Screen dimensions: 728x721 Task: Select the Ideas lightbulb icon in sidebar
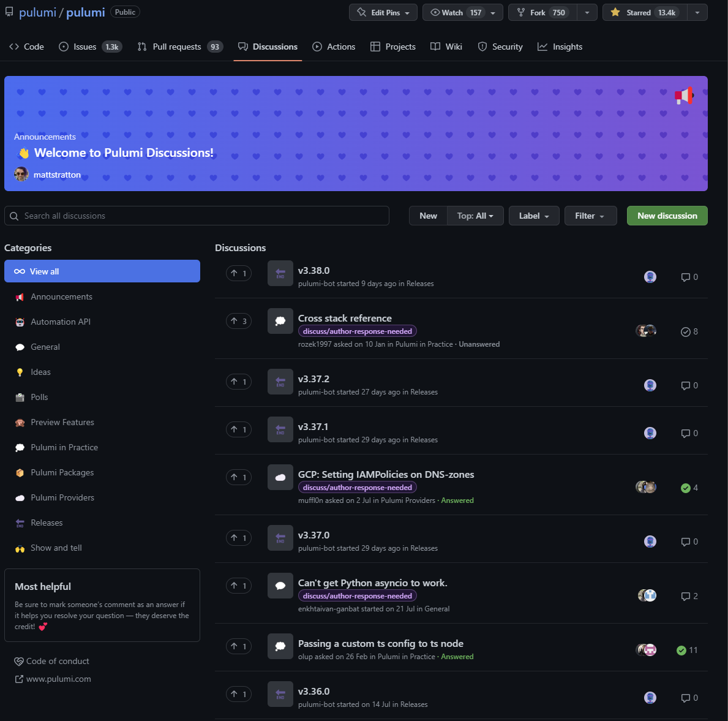coord(20,372)
